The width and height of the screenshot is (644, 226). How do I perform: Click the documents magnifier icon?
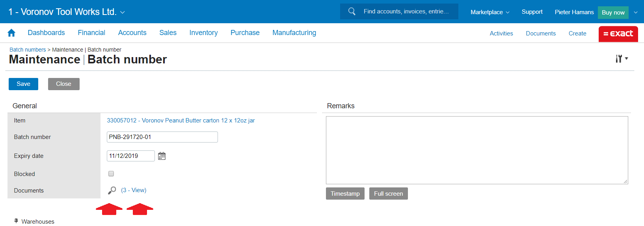[x=112, y=191]
